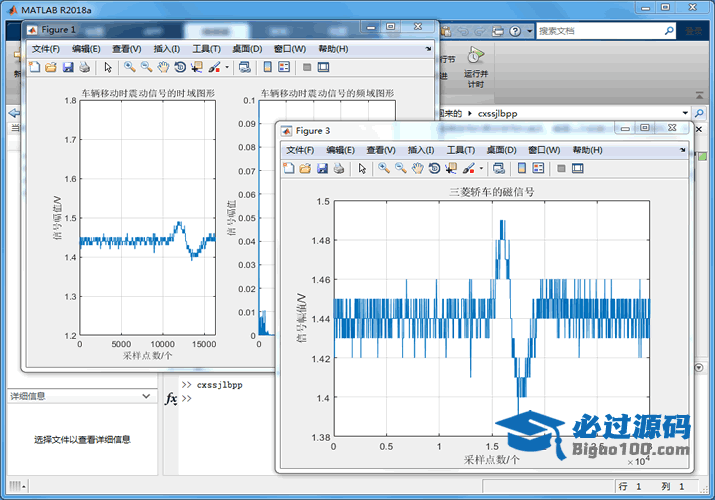Open MATLAB help question mark icon
This screenshot has width=715, height=500.
coord(515,31)
